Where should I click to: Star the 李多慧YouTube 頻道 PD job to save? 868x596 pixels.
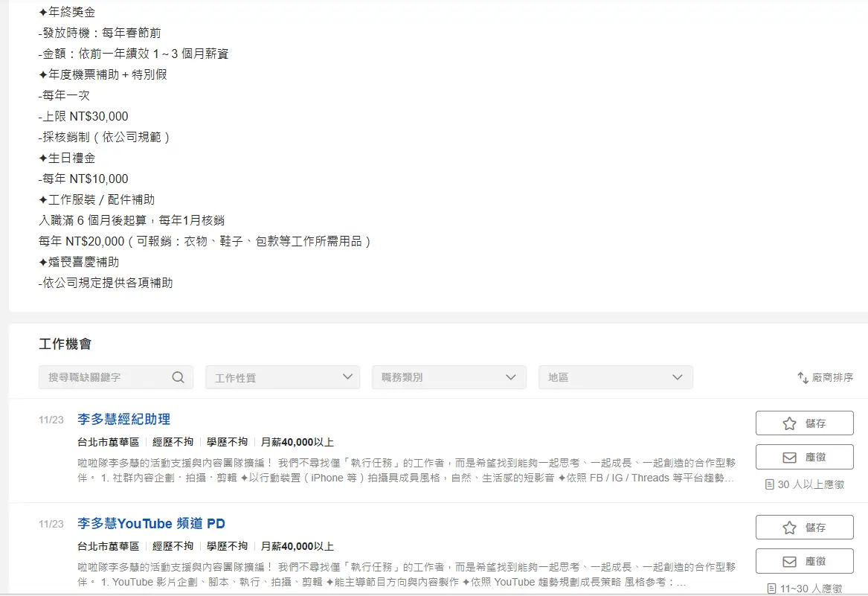tap(804, 528)
